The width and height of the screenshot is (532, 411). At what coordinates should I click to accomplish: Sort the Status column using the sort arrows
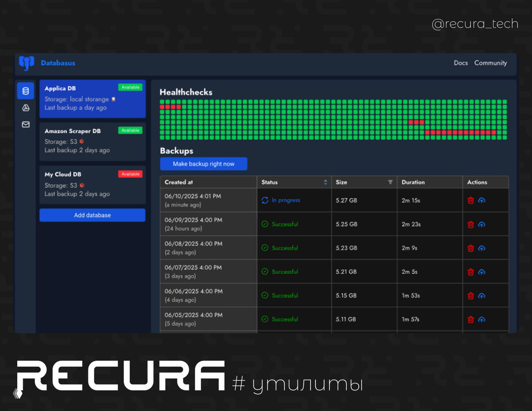click(325, 182)
